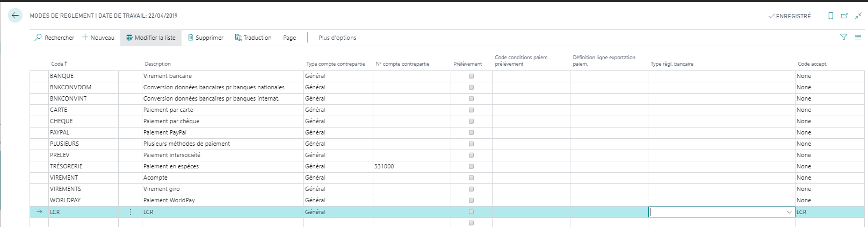Screen dimensions: 868x227
Task: Click the bookmark icon
Action: pyautogui.click(x=830, y=16)
